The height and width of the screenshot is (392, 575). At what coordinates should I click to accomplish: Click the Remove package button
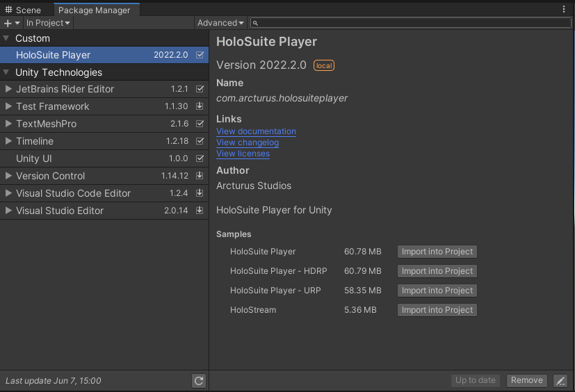click(x=526, y=380)
